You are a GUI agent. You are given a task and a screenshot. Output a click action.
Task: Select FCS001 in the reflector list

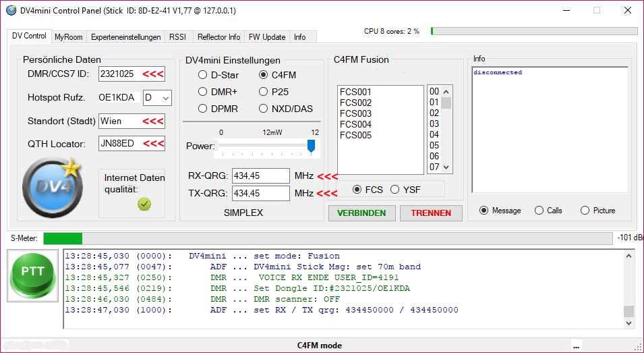(380, 92)
